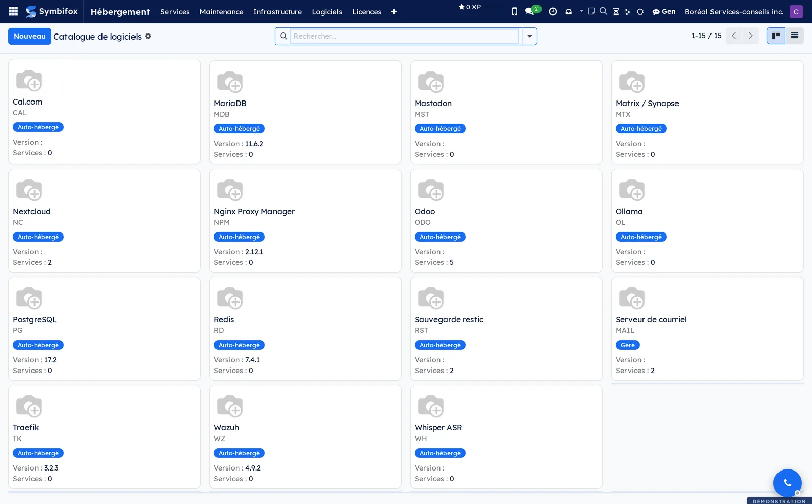Viewport: 812px width, 504px height.
Task: Open the gear next to Catalogue de logiciels
Action: point(148,36)
